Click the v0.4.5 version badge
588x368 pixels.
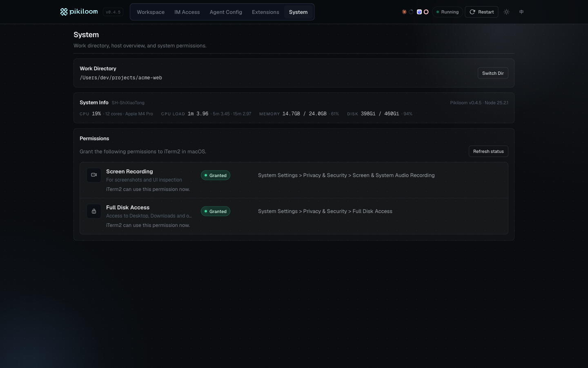pos(113,12)
